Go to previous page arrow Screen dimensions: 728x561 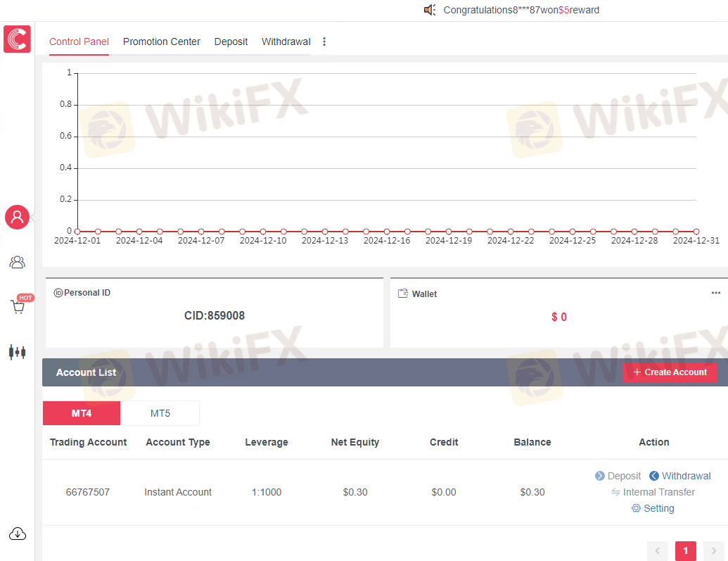[658, 550]
